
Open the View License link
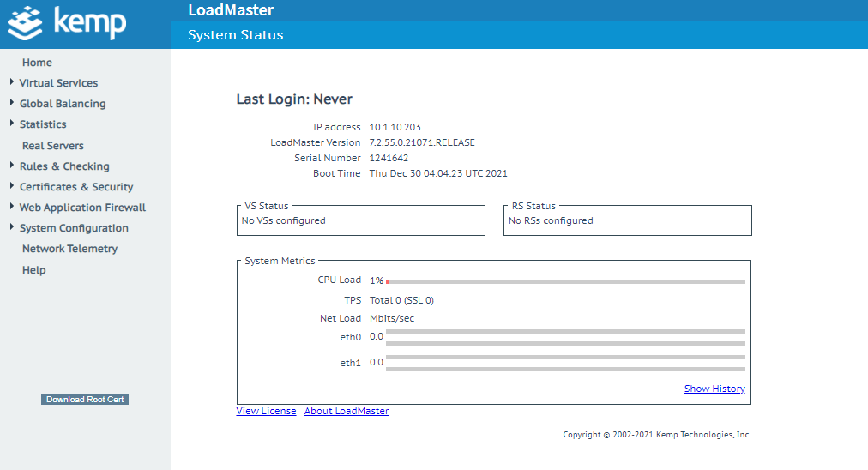click(266, 411)
